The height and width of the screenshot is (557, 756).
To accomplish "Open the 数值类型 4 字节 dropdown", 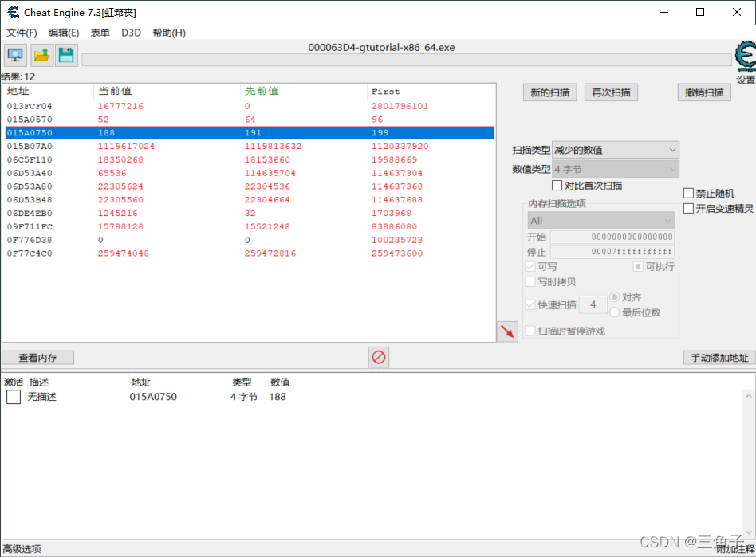I will tap(616, 169).
